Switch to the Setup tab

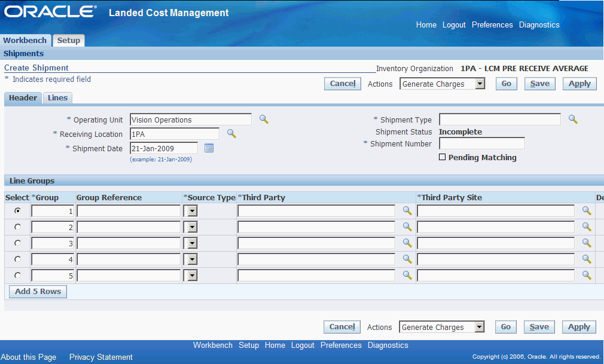pyautogui.click(x=69, y=41)
